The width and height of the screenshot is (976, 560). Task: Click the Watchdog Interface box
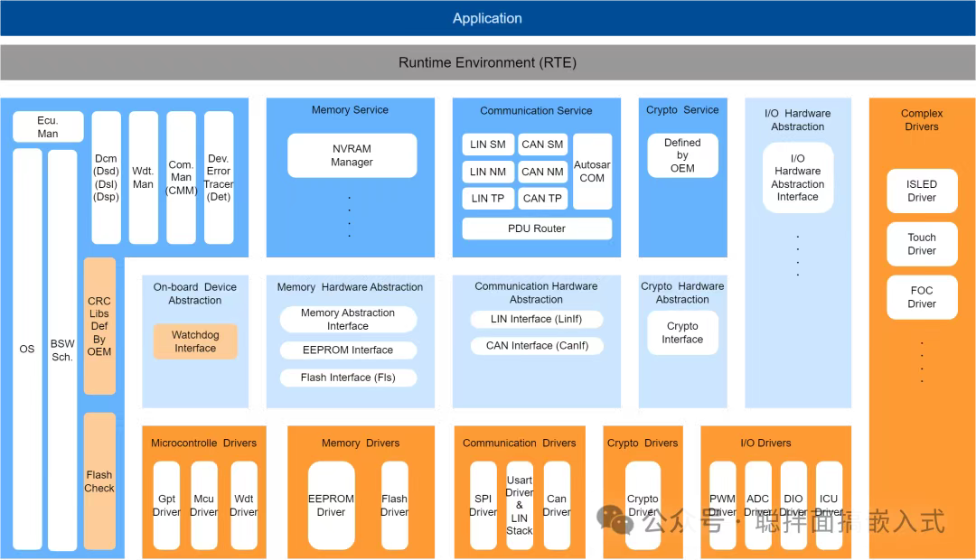[x=195, y=341]
